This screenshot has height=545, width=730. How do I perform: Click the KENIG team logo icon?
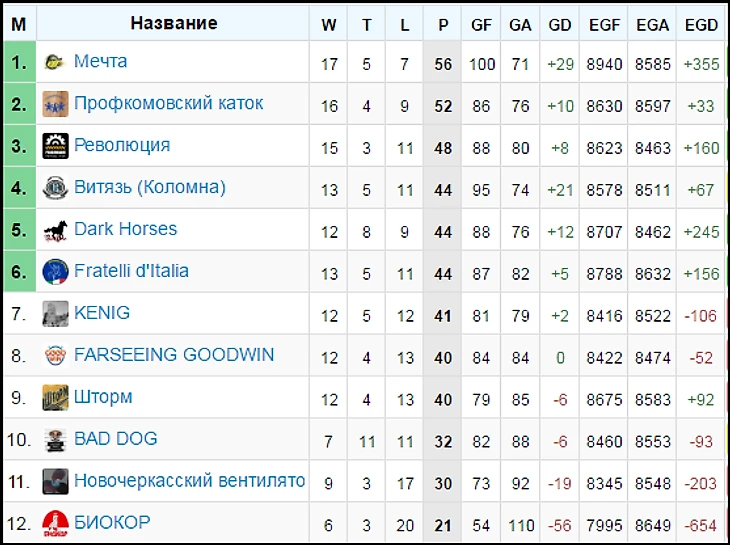[x=55, y=314]
